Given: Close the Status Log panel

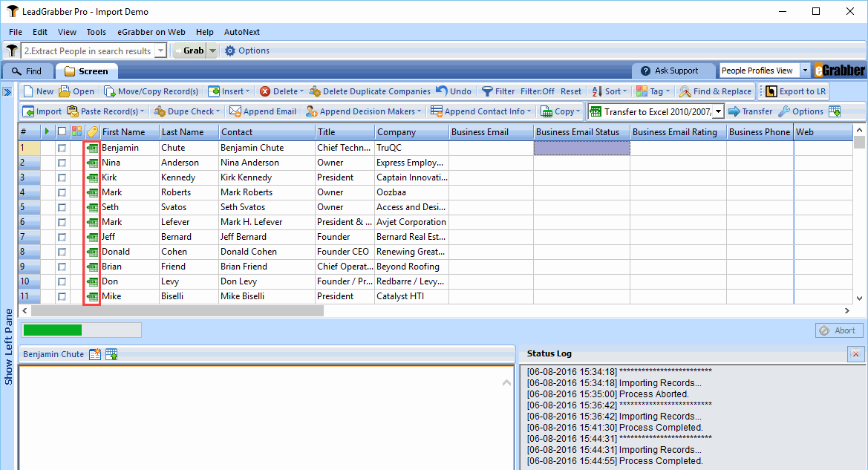Looking at the screenshot, I should 856,353.
